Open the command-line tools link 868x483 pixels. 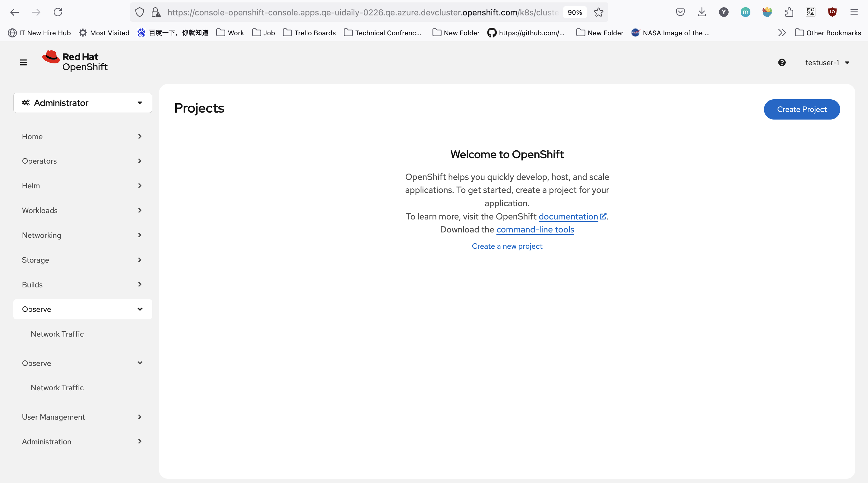[x=535, y=230]
